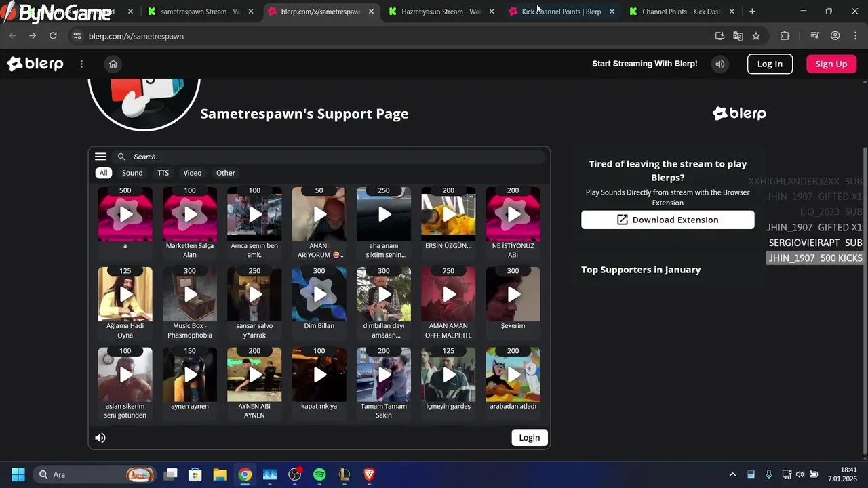The height and width of the screenshot is (488, 868).
Task: Click the Sign Up button
Action: 831,64
